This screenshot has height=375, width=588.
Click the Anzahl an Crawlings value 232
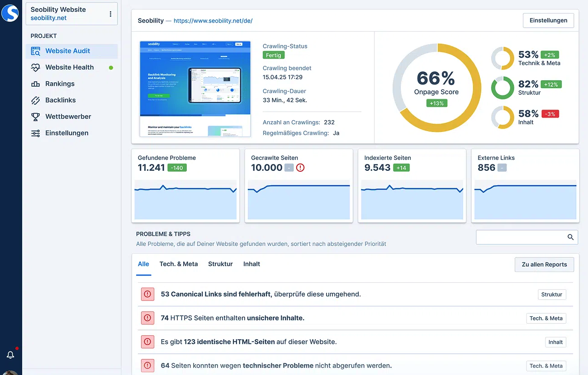pos(329,122)
